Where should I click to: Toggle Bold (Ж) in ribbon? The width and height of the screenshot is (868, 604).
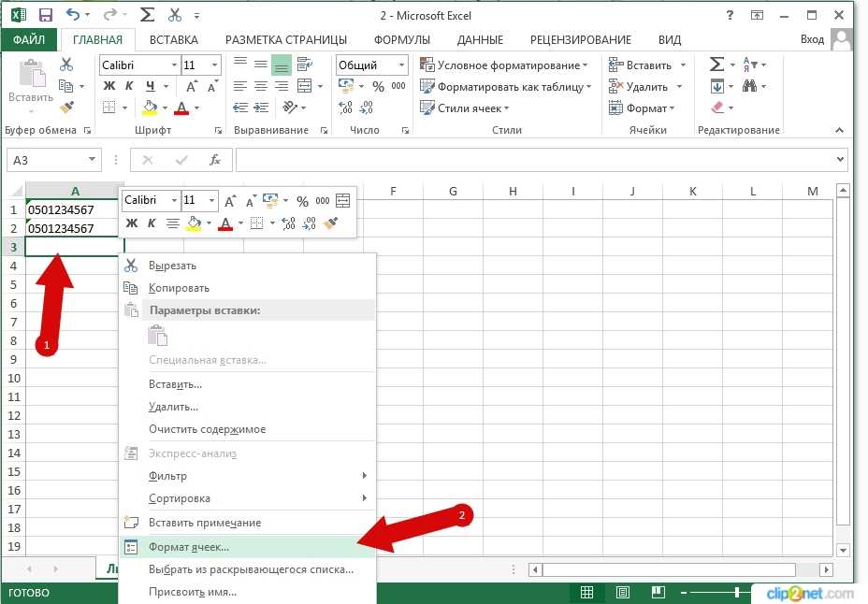tap(109, 86)
